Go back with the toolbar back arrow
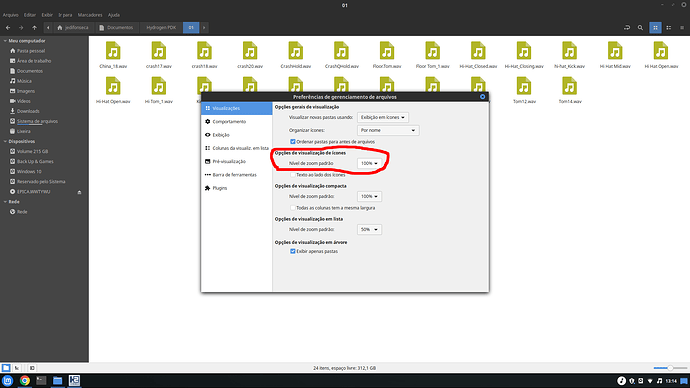 (8, 28)
